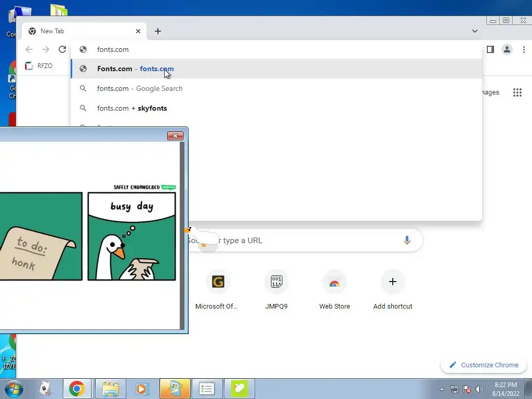Open the Web Store shortcut
Image resolution: width=532 pixels, height=399 pixels.
[x=335, y=290]
